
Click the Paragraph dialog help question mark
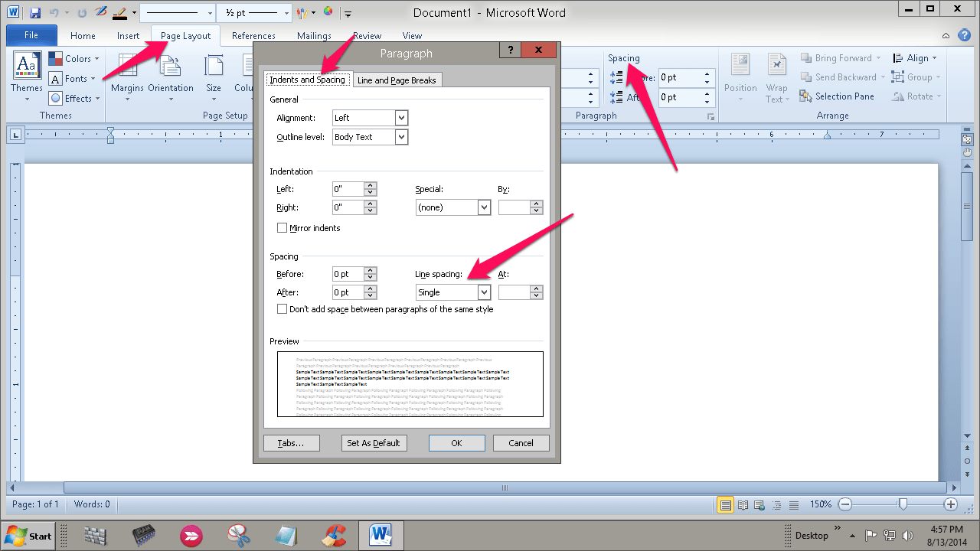point(510,51)
